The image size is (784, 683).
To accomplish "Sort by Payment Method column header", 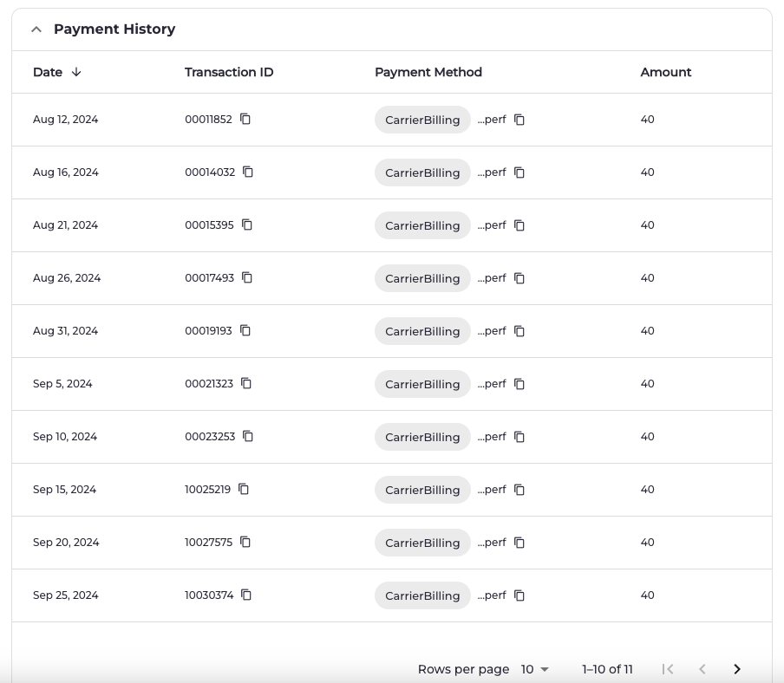I will [428, 72].
